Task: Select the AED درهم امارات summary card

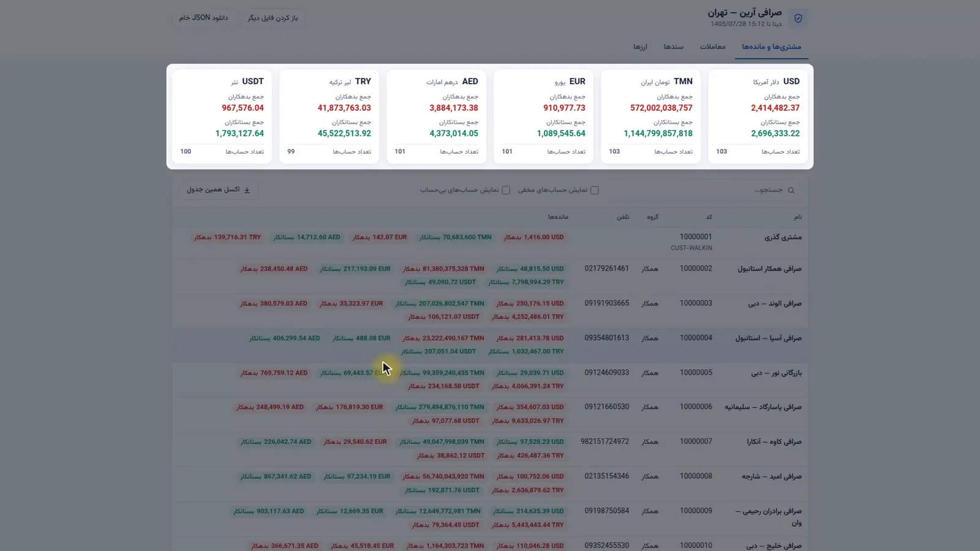Action: tap(436, 116)
